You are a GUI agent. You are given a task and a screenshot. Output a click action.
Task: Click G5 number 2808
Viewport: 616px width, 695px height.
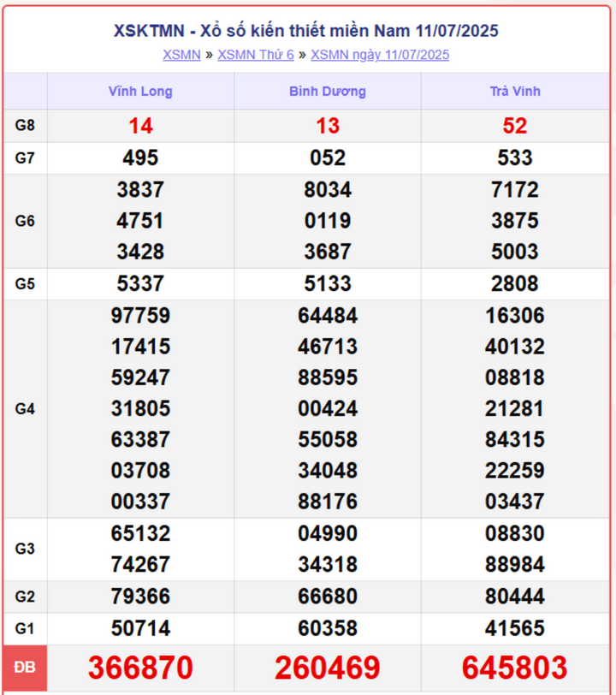pyautogui.click(x=514, y=283)
